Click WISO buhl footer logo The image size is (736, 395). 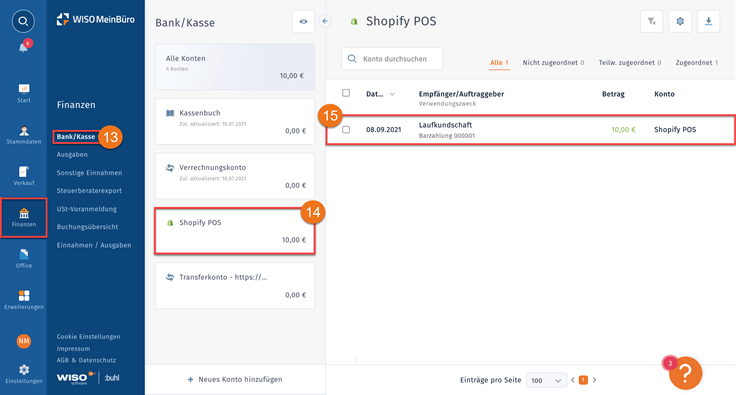point(88,378)
